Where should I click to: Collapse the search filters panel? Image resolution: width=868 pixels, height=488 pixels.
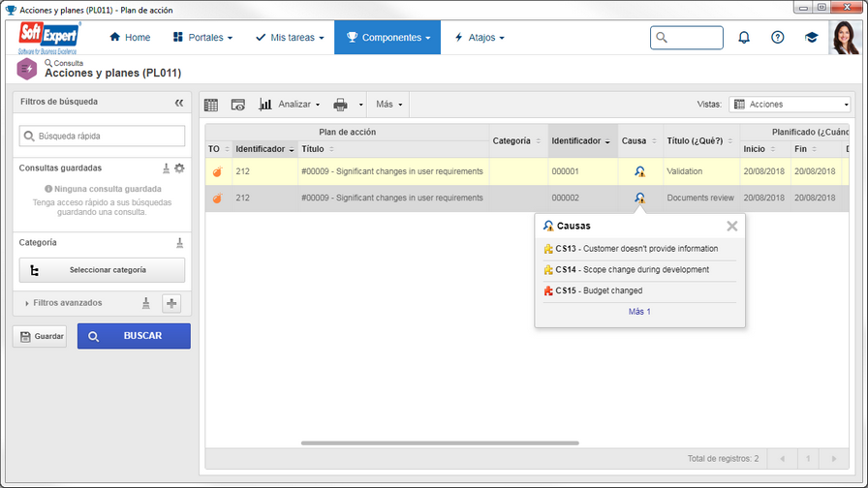tap(179, 103)
